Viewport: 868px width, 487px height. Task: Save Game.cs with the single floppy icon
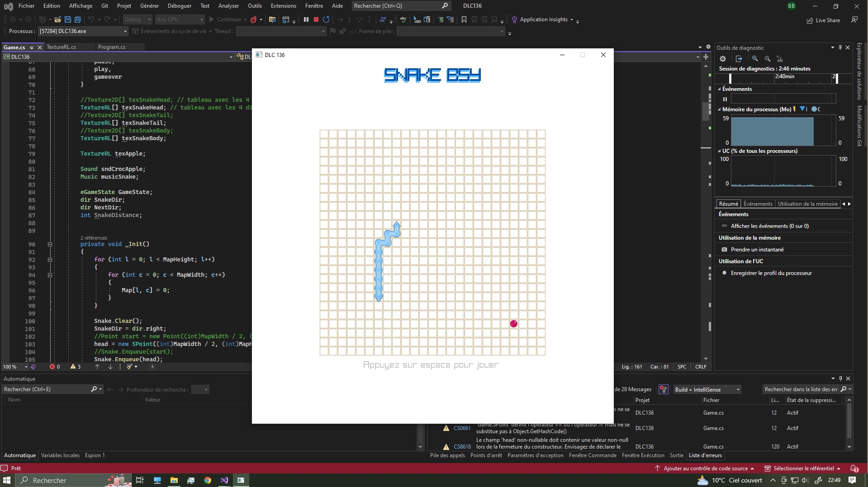tap(68, 19)
